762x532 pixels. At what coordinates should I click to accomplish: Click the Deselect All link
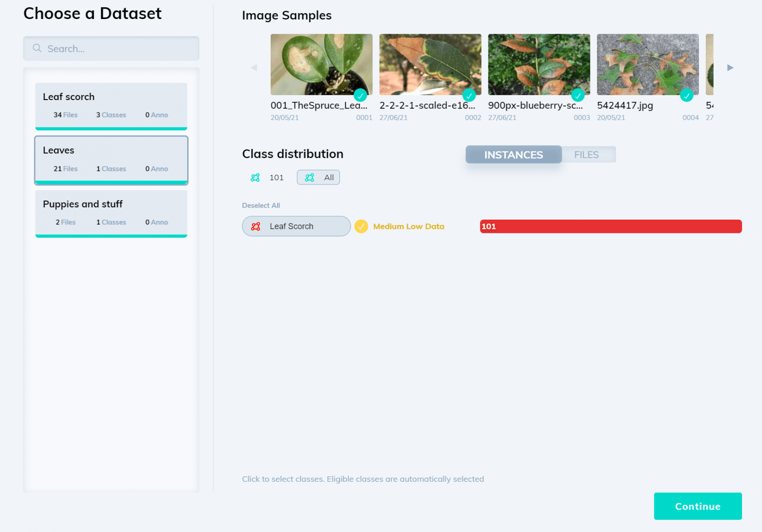click(x=261, y=205)
